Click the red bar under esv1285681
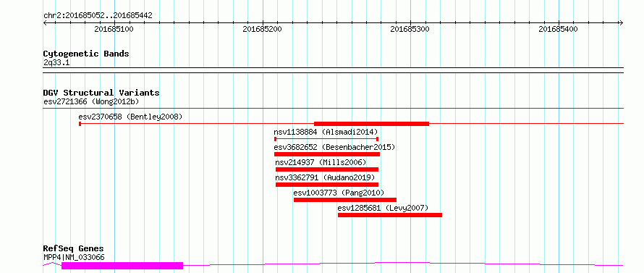644x273 pixels. 390,215
